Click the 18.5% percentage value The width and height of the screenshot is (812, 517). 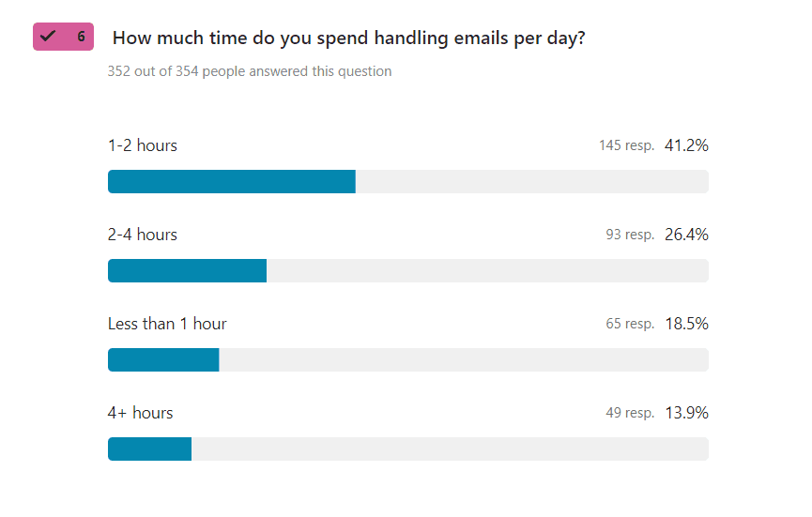click(x=686, y=324)
